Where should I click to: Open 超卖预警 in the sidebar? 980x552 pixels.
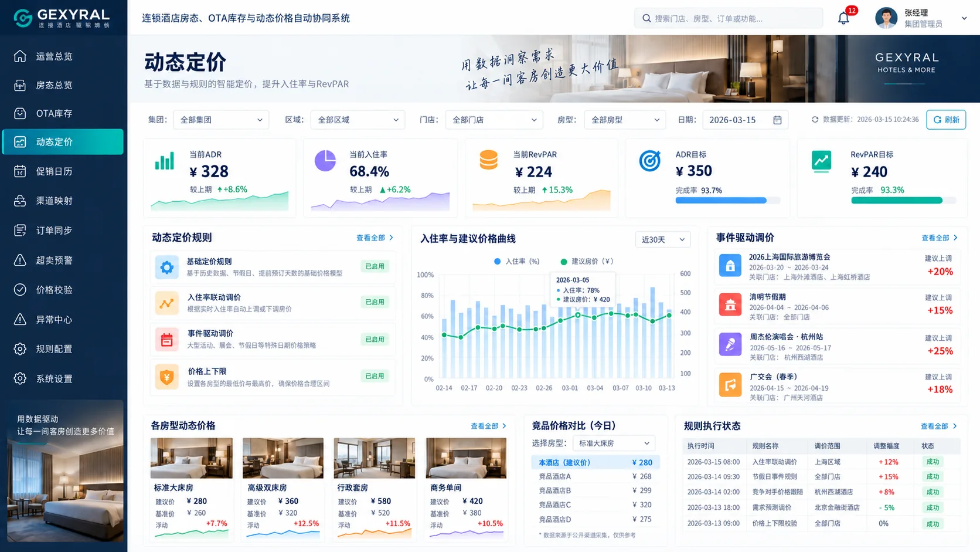tap(63, 260)
